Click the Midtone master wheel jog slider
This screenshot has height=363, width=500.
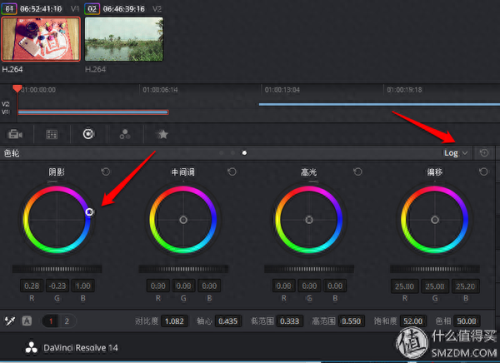183,269
